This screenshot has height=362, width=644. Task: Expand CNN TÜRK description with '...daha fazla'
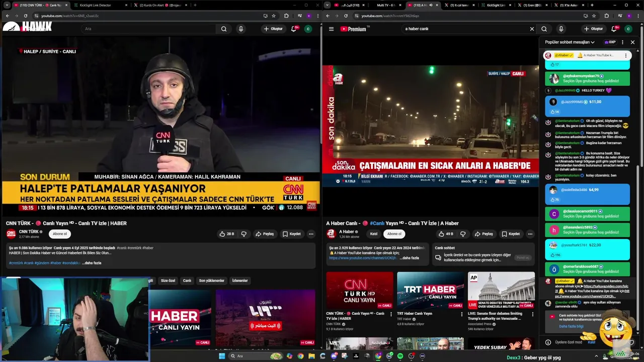point(92,263)
